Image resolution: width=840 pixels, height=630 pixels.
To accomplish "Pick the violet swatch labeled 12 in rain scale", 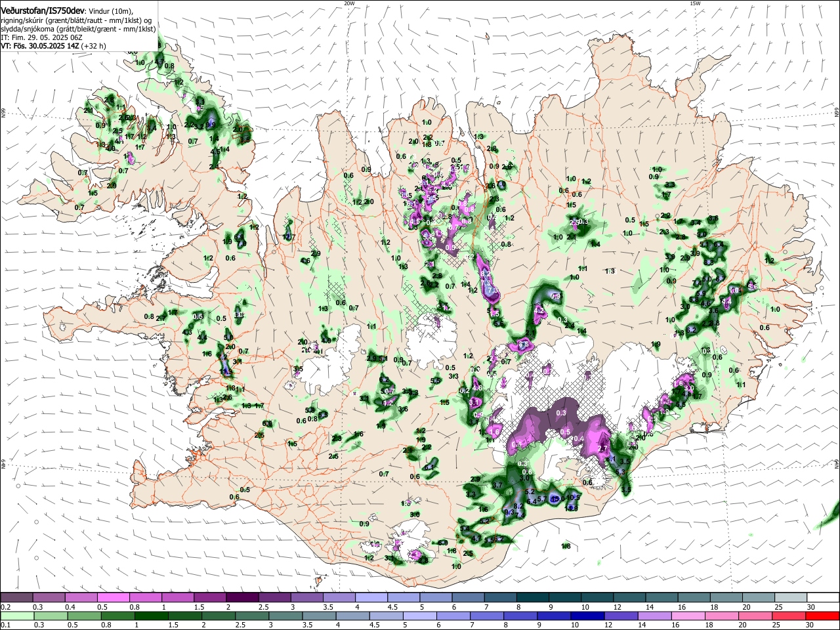I will (x=620, y=616).
